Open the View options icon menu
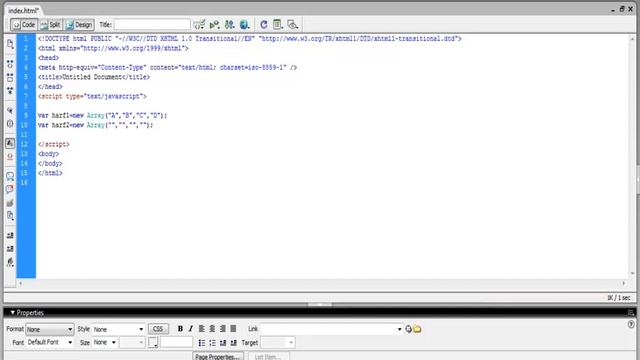The image size is (640, 360). (278, 24)
